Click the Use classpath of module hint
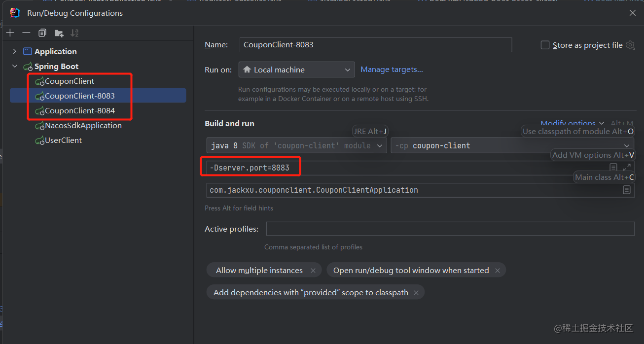The width and height of the screenshot is (644, 344). pos(577,131)
